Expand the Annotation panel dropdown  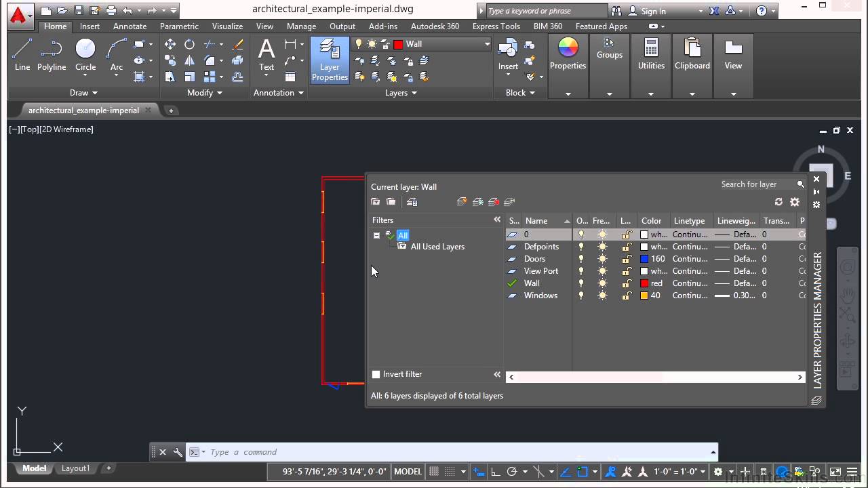(x=279, y=93)
